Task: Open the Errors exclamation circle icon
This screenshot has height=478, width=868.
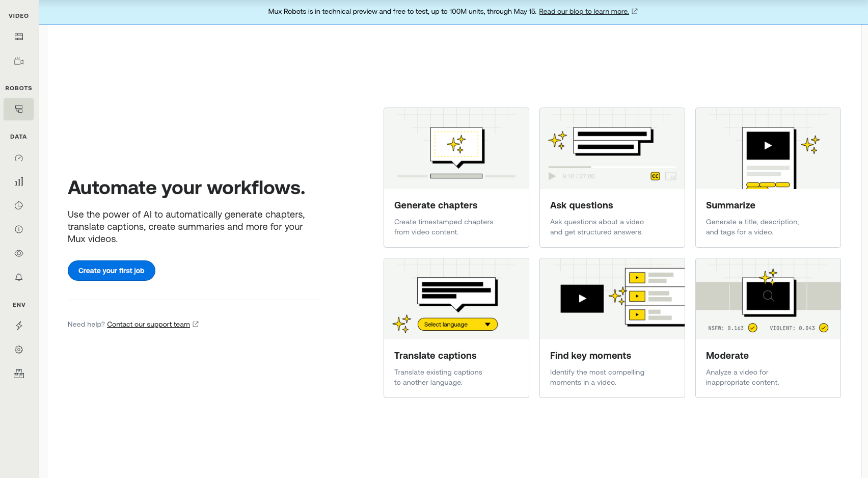Action: pyautogui.click(x=19, y=229)
